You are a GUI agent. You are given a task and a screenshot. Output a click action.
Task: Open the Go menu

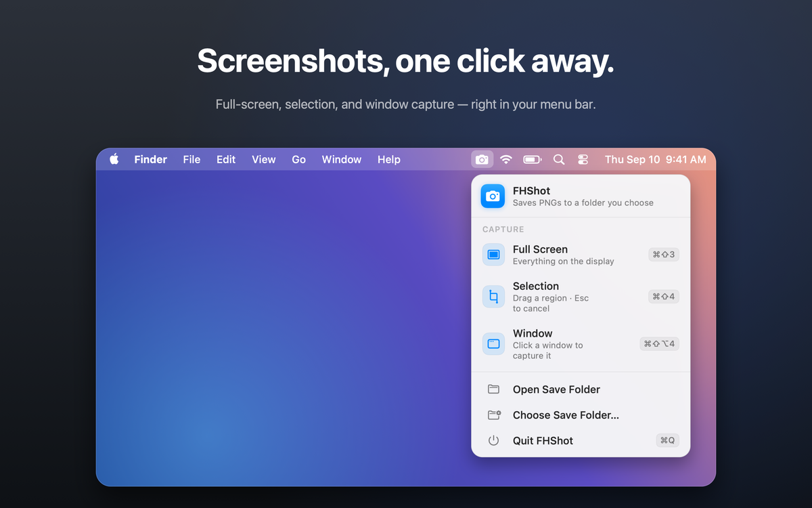tap(299, 159)
